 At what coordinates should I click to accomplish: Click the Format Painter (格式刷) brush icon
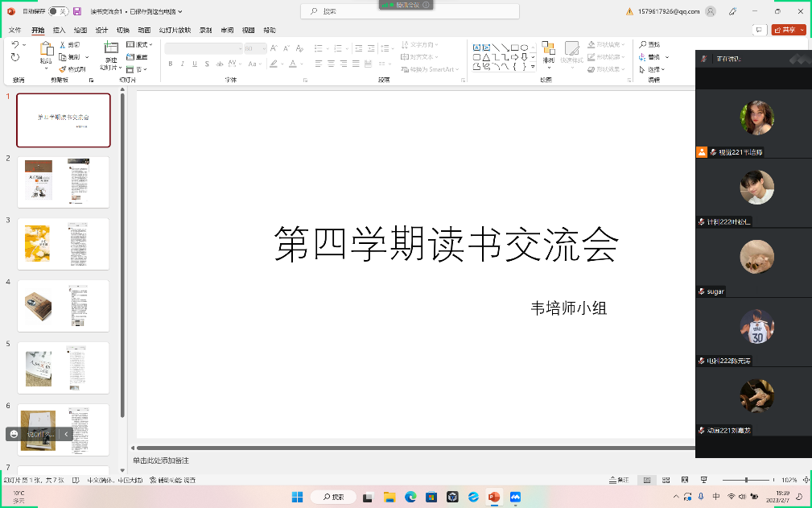63,69
